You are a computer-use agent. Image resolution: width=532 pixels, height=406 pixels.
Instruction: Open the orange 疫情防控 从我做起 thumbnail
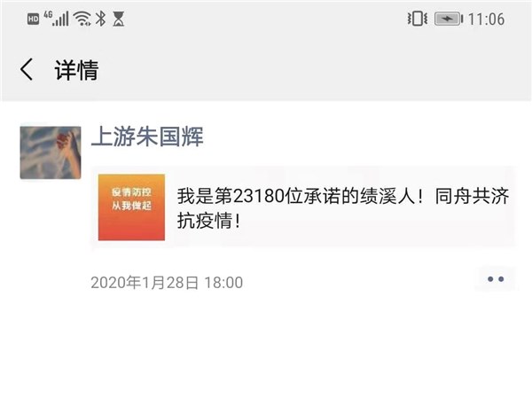131,207
